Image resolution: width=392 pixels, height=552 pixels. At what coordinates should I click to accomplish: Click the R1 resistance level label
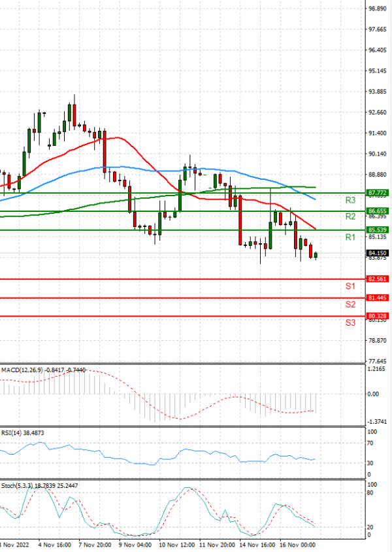coord(350,237)
